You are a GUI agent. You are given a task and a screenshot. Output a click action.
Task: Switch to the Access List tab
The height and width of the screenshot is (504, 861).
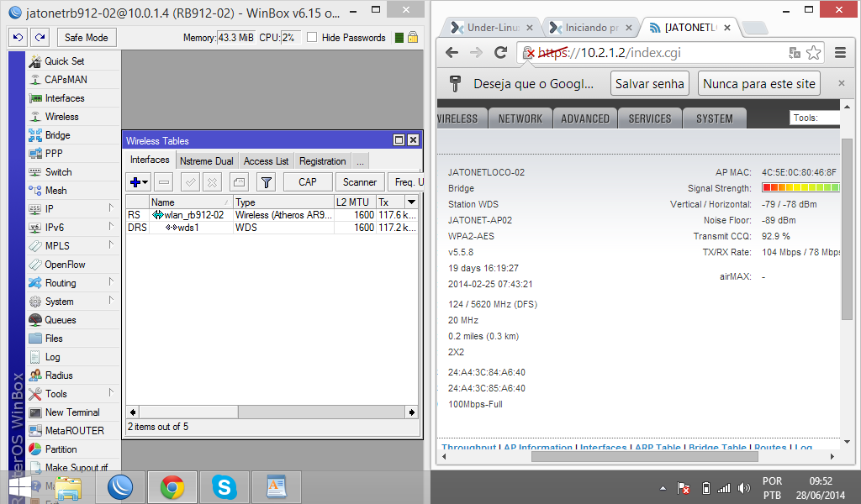pos(266,161)
